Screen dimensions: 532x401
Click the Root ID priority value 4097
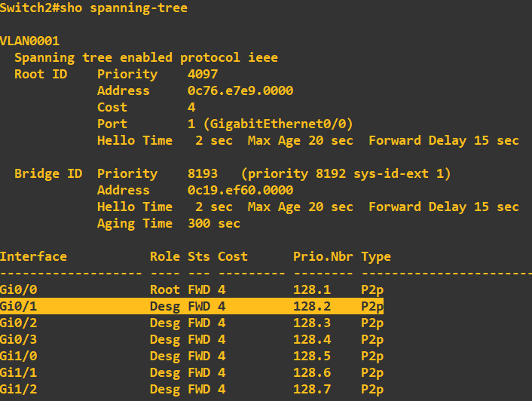click(203, 74)
